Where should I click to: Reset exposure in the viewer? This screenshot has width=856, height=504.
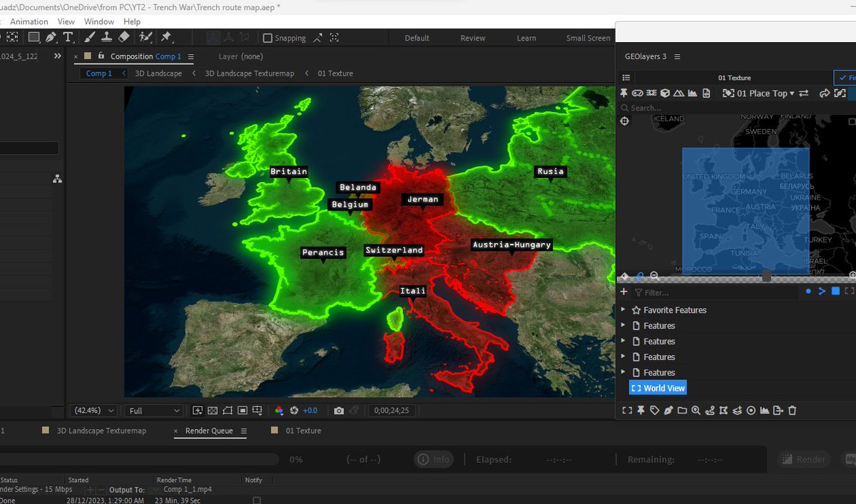293,411
